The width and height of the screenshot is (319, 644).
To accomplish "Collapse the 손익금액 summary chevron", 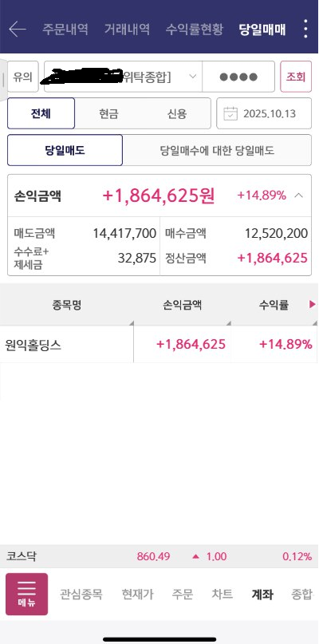I will tap(299, 196).
